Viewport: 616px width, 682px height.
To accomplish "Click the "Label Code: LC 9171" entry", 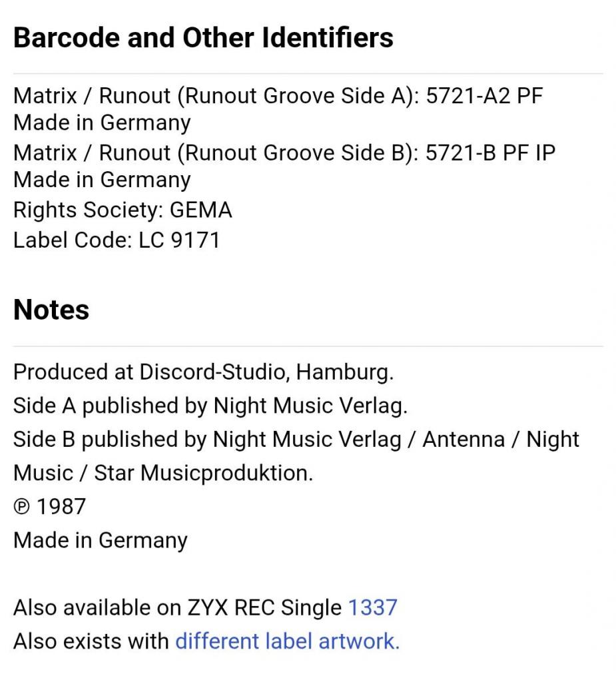I will 117,240.
